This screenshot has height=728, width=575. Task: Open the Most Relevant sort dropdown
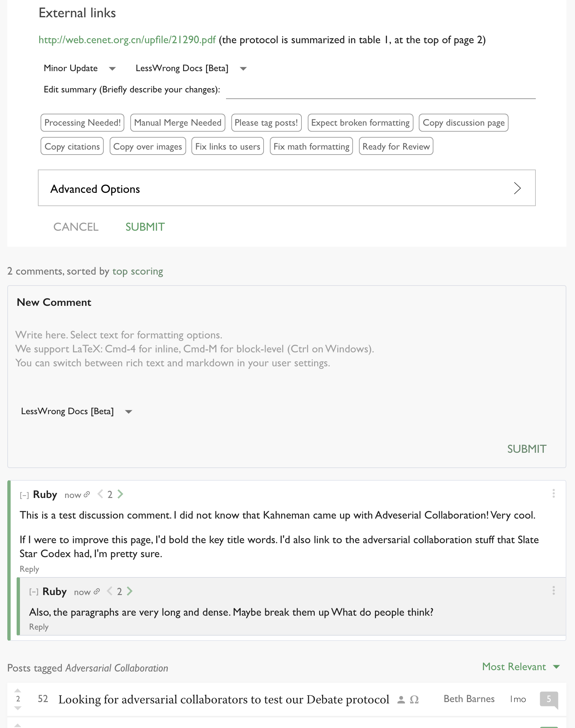point(520,667)
